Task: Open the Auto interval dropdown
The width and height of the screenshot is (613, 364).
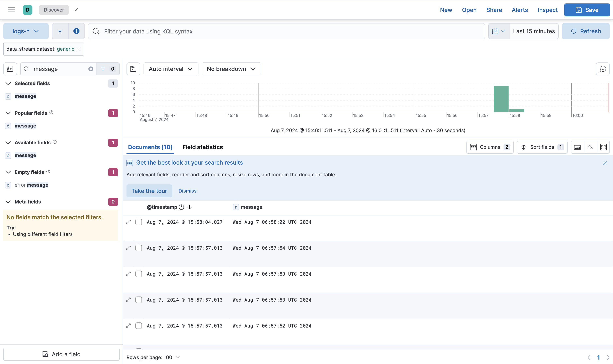Action: [x=171, y=69]
